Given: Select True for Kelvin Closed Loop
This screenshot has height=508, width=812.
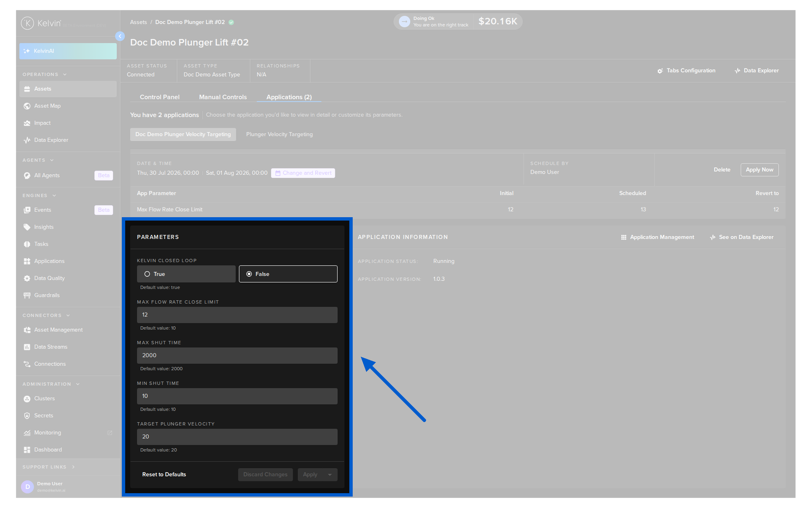Looking at the screenshot, I should coord(186,274).
